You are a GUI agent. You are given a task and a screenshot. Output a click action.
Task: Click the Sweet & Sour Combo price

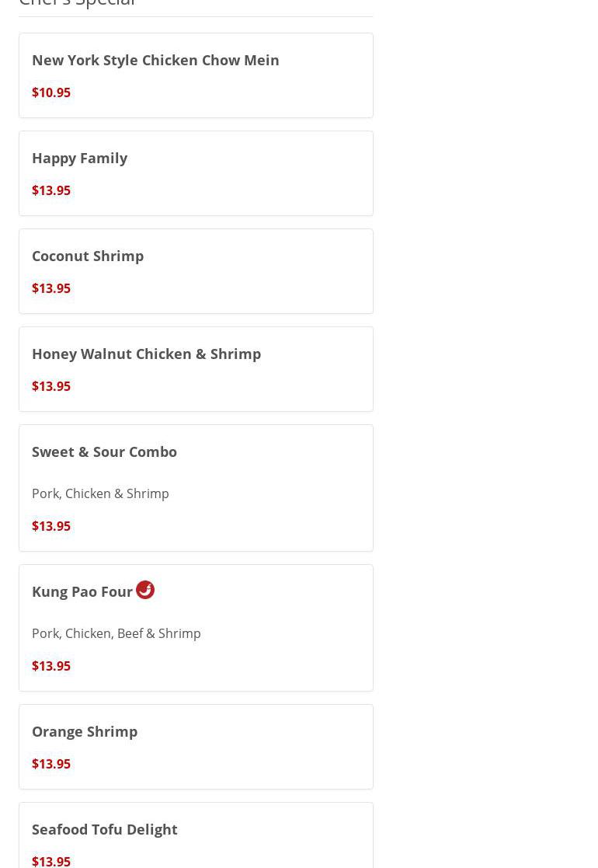pyautogui.click(x=51, y=526)
